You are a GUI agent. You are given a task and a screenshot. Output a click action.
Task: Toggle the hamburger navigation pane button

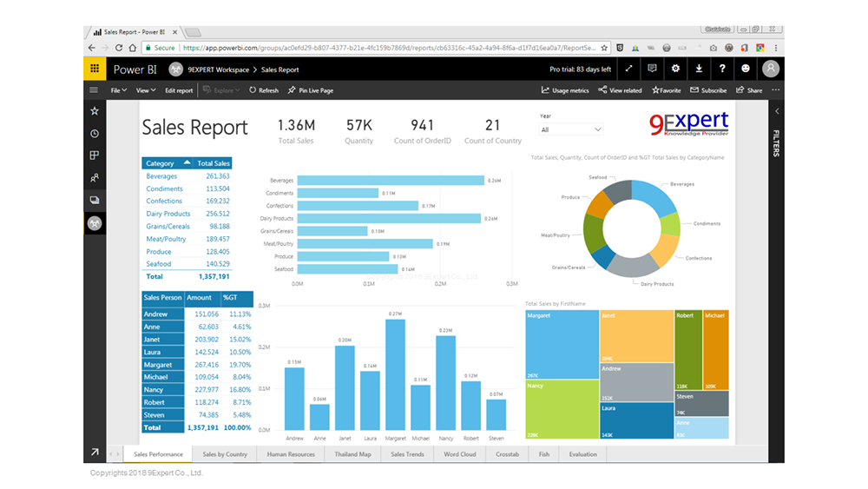point(95,90)
